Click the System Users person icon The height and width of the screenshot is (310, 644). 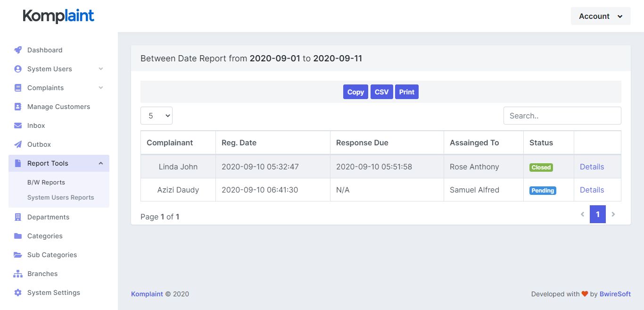coord(18,69)
